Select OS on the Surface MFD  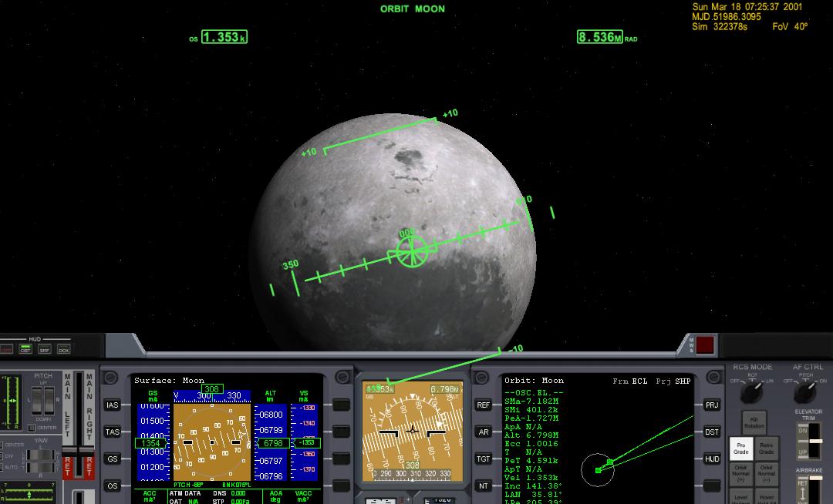coord(112,486)
